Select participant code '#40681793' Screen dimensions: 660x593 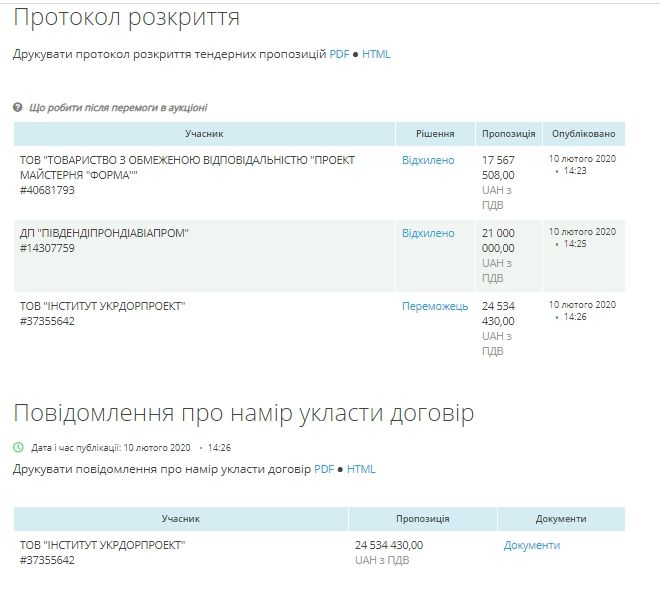point(47,190)
